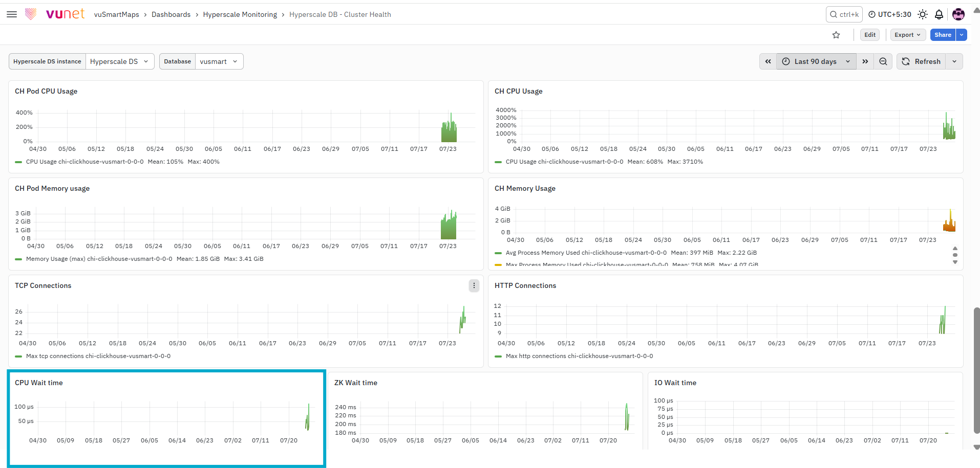Open the notifications bell
Viewport: 980px width, 468px height.
[939, 14]
